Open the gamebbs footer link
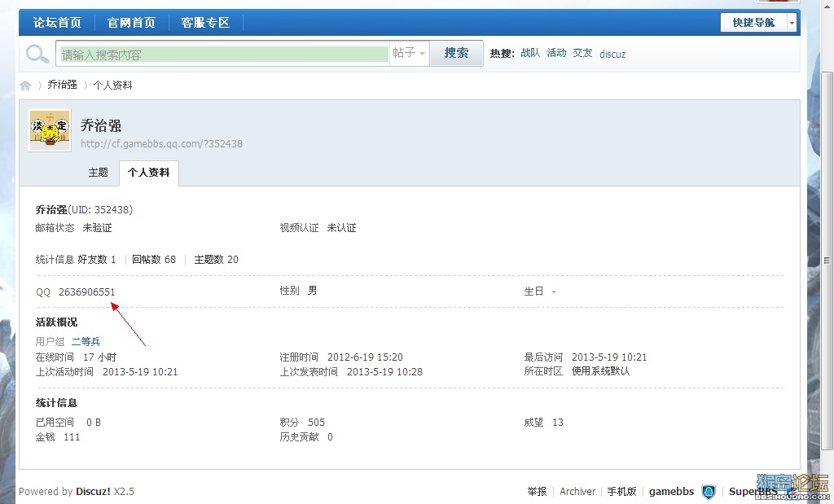This screenshot has width=834, height=504. point(671,491)
